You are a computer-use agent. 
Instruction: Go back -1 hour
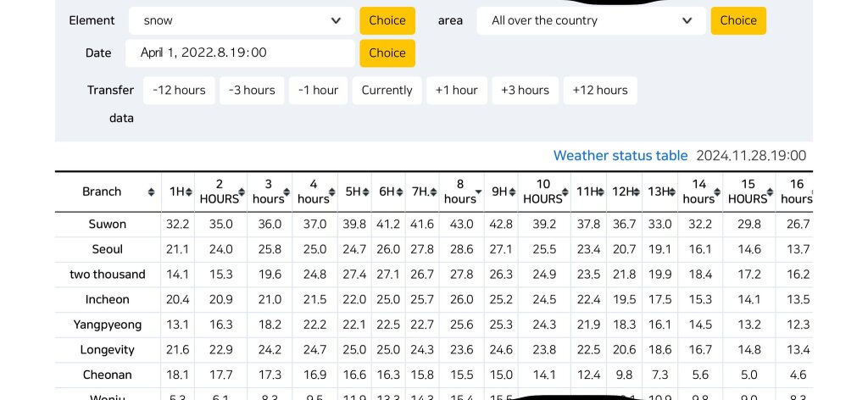[318, 91]
